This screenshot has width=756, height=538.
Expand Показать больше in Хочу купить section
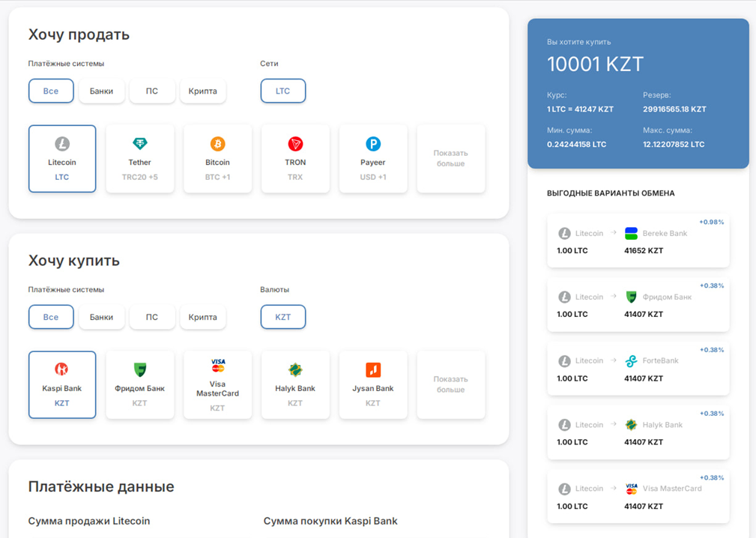pos(450,384)
